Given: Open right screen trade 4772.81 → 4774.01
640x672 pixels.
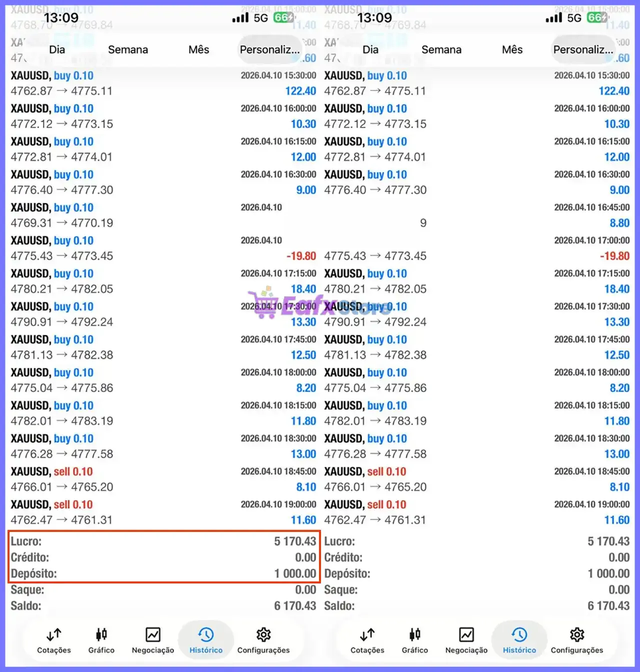Looking at the screenshot, I should tap(375, 157).
